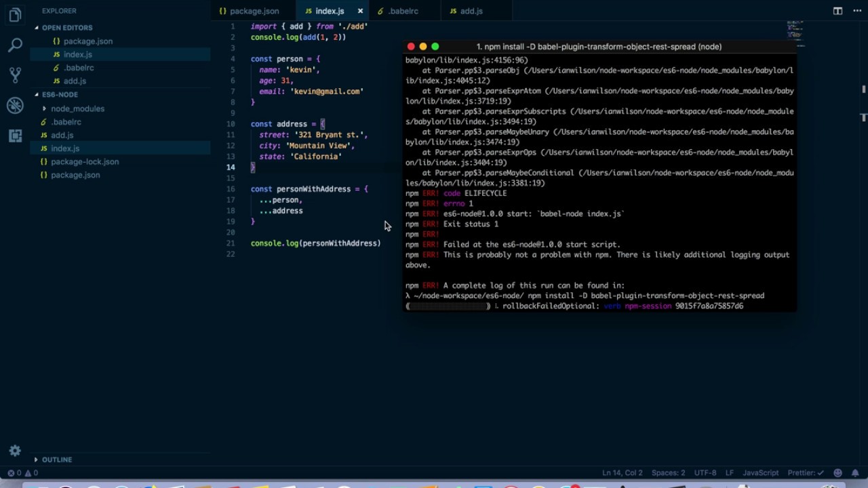Collapse the Open Editors section
The image size is (868, 488).
66,28
